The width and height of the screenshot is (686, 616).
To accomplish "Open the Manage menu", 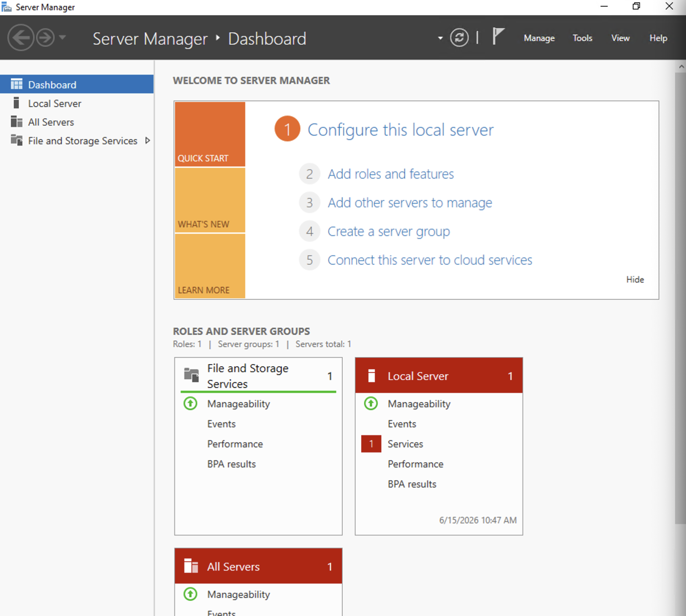I will (539, 38).
